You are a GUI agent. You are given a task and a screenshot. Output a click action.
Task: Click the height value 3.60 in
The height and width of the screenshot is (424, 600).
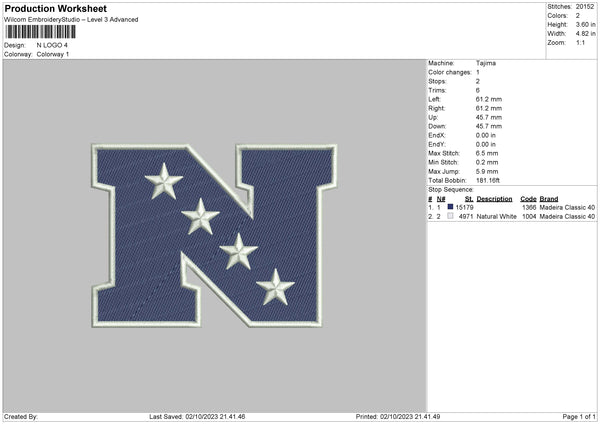[x=585, y=24]
